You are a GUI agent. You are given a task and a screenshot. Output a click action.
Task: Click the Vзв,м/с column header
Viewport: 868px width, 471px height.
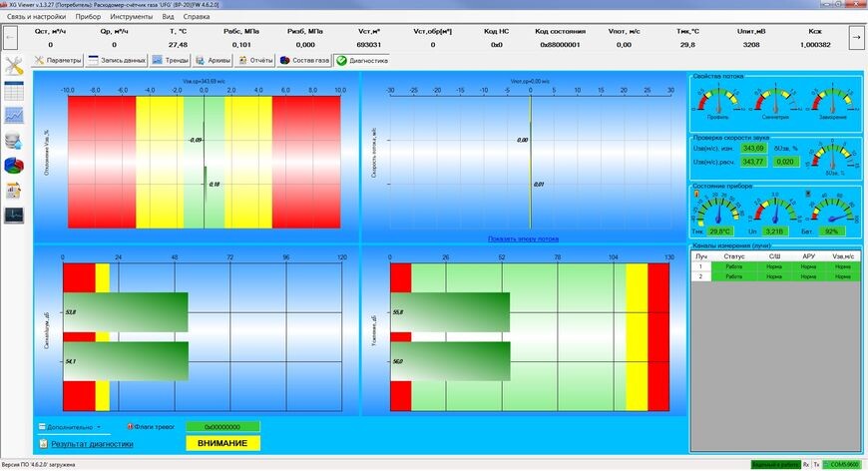tap(843, 256)
